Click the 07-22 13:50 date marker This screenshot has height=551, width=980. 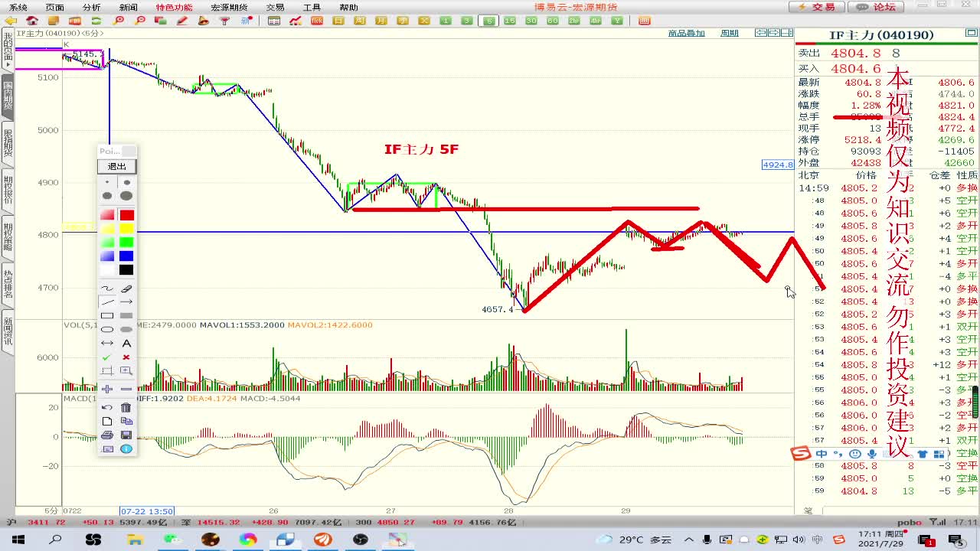[147, 511]
